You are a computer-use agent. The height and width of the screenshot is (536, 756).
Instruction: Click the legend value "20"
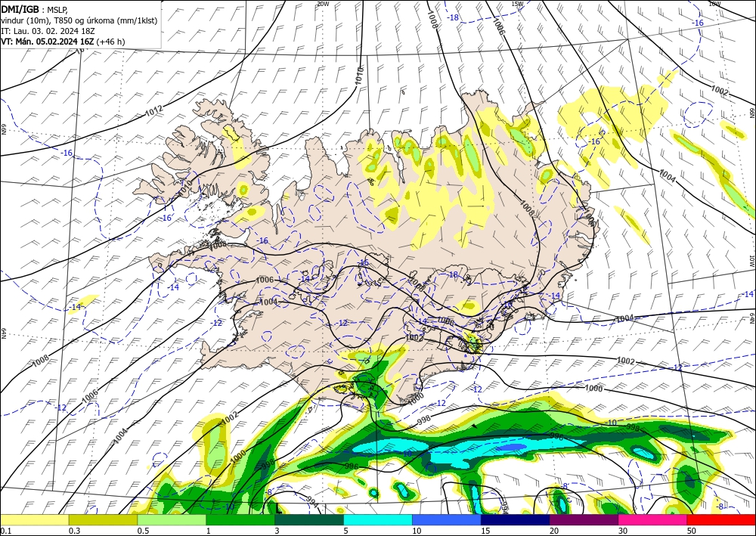(554, 531)
